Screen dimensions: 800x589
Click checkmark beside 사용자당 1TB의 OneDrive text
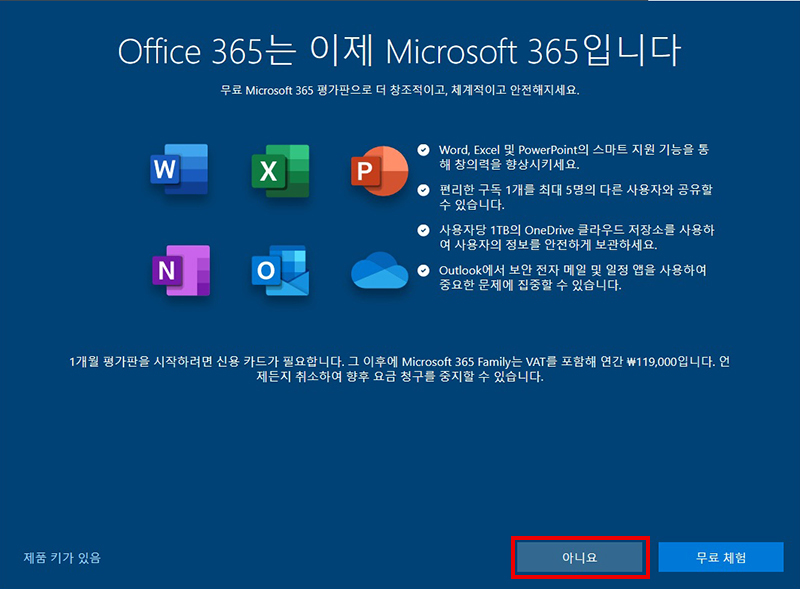tap(423, 230)
